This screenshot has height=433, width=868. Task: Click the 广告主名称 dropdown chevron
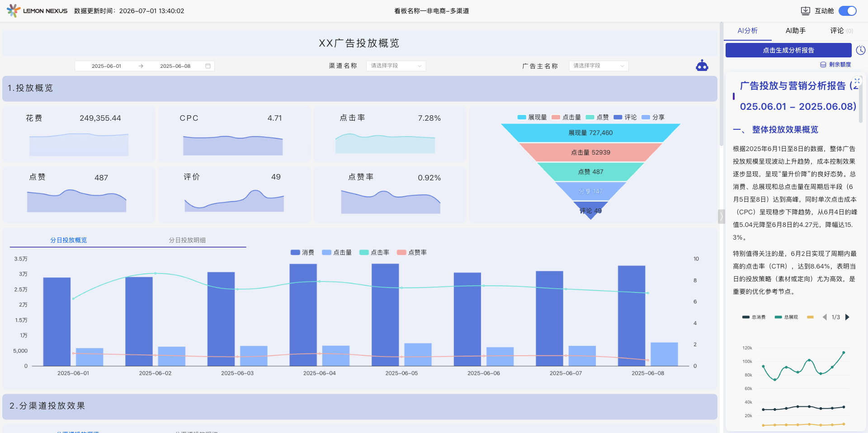click(622, 66)
